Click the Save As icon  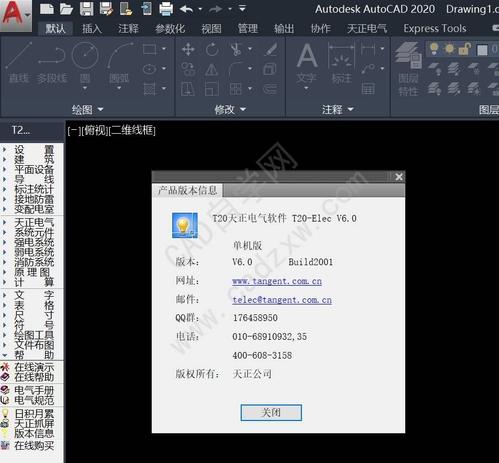pyautogui.click(x=106, y=9)
